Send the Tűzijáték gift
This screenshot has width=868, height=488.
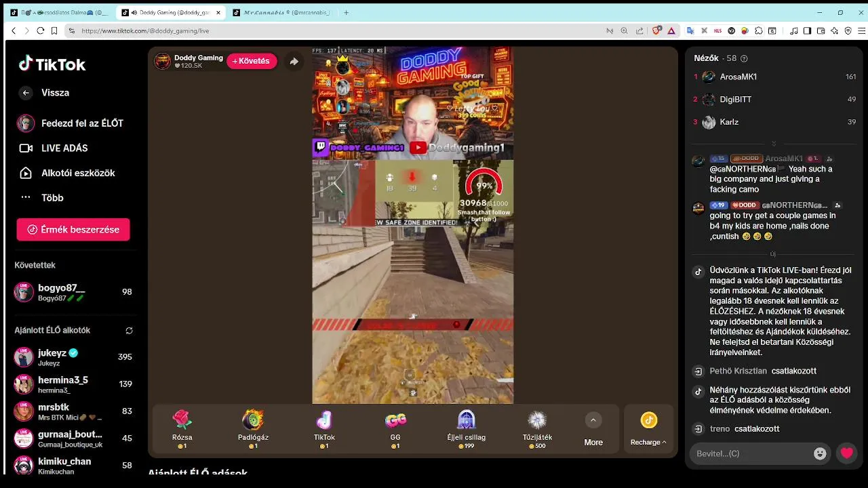click(537, 430)
